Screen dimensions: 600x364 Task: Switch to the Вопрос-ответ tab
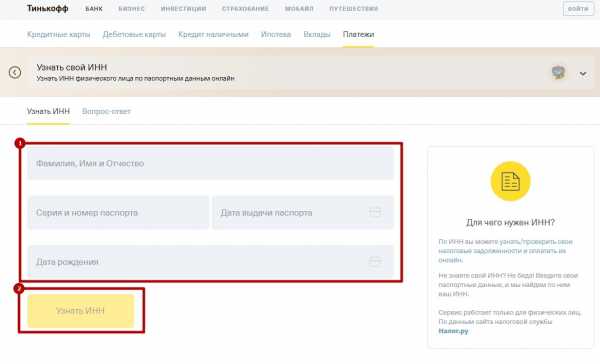pyautogui.click(x=106, y=111)
